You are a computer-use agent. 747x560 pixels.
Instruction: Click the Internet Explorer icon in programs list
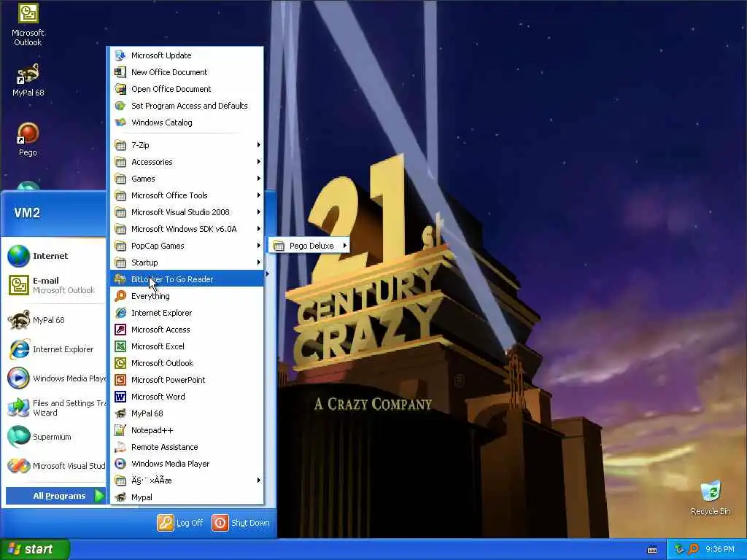120,313
